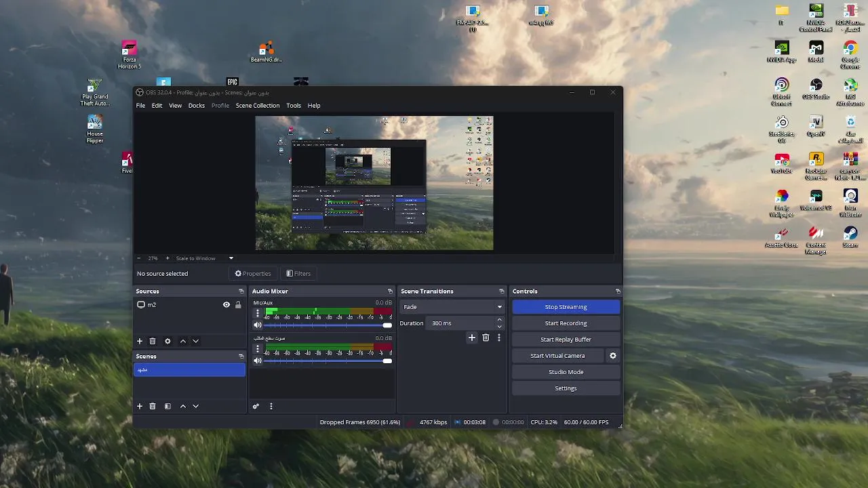Open the Fade transition dropdown

click(452, 307)
